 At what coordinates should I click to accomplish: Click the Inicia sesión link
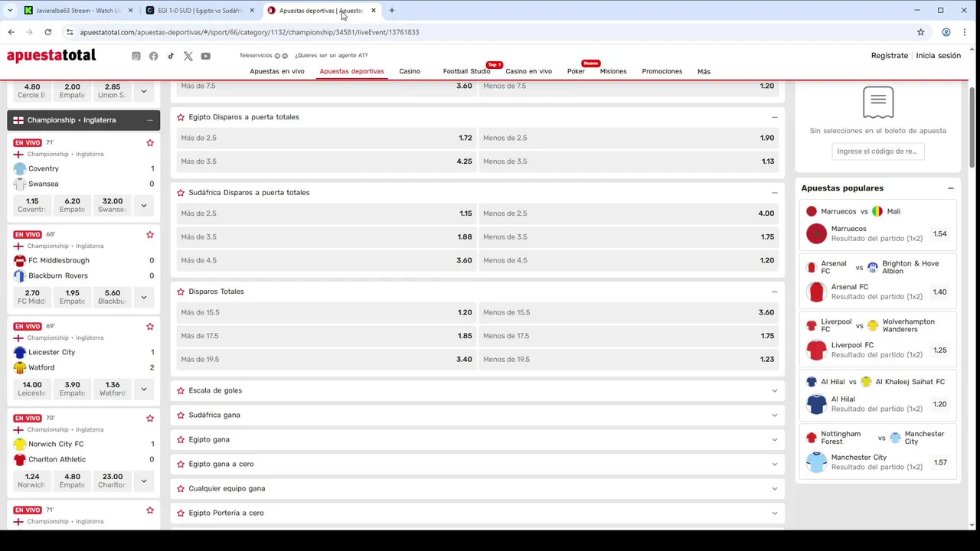coord(939,56)
